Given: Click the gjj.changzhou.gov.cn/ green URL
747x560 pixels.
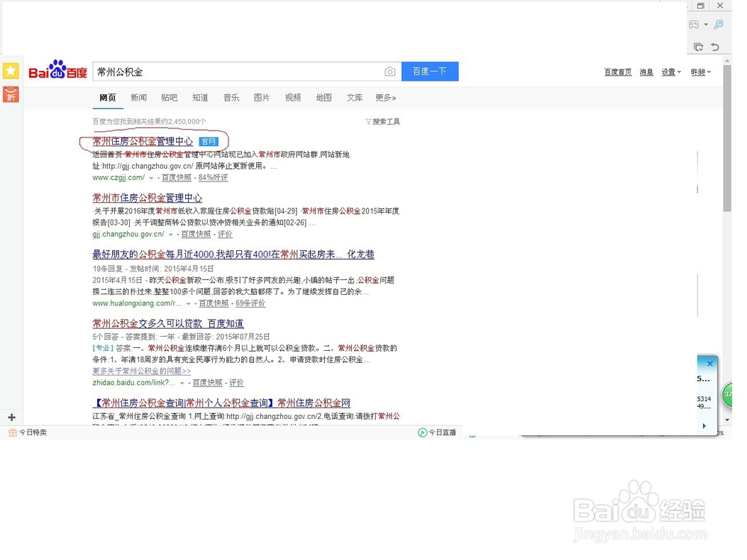Looking at the screenshot, I should [x=128, y=234].
